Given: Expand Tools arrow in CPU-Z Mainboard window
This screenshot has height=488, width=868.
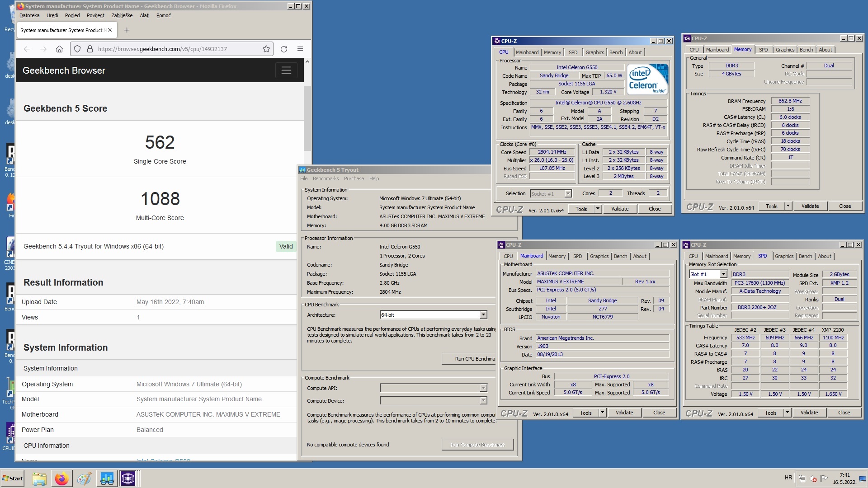Looking at the screenshot, I should (x=602, y=413).
